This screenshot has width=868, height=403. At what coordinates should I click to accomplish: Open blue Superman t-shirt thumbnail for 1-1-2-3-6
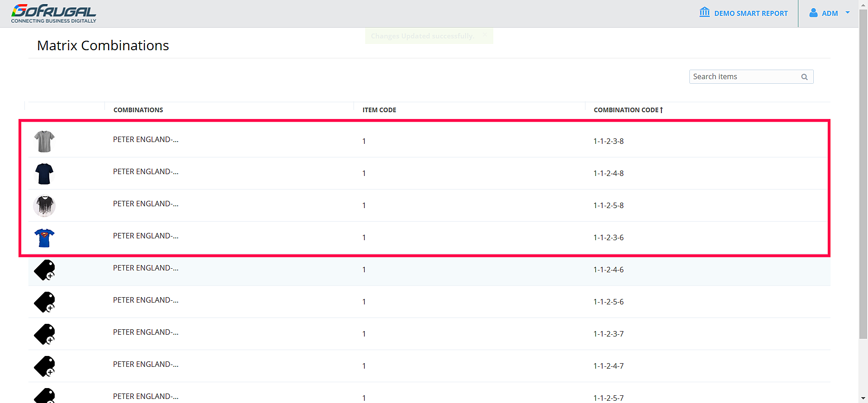tap(44, 237)
